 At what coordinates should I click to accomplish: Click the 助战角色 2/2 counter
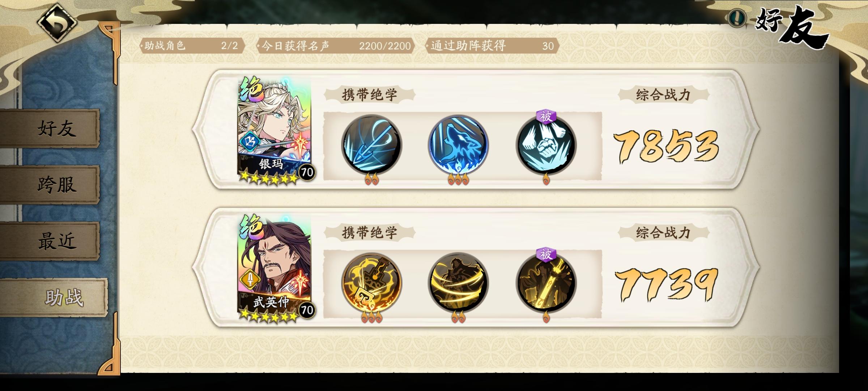[192, 46]
